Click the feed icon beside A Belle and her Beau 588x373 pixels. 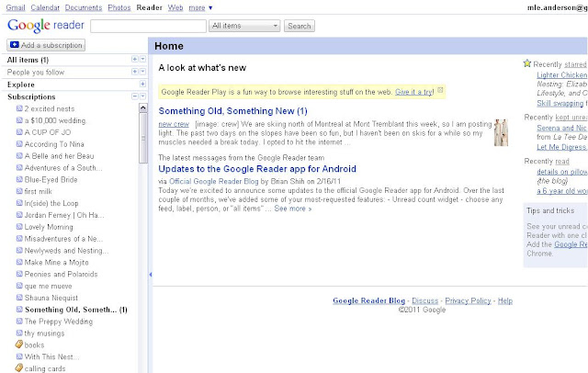[x=19, y=155]
